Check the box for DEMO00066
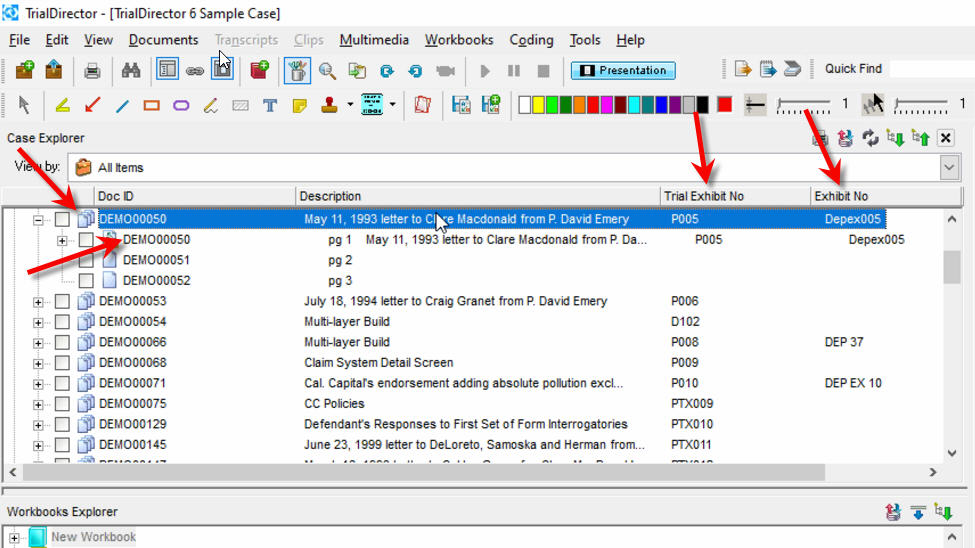 pyautogui.click(x=62, y=342)
